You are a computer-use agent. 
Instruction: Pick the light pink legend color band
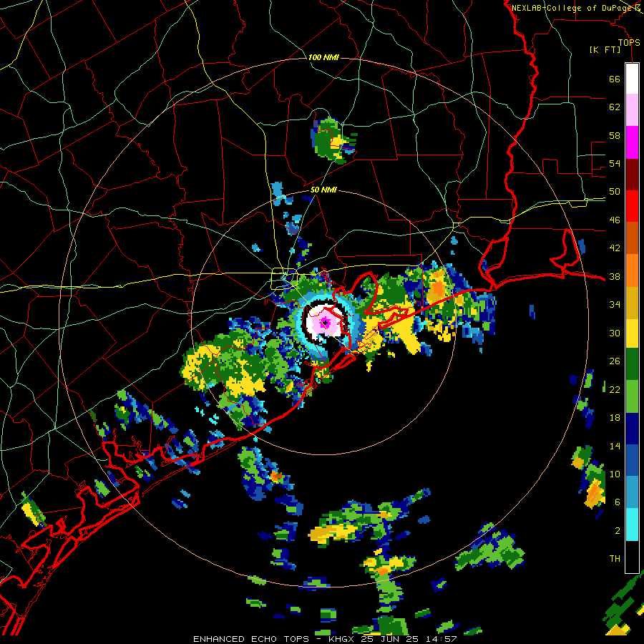(632, 109)
